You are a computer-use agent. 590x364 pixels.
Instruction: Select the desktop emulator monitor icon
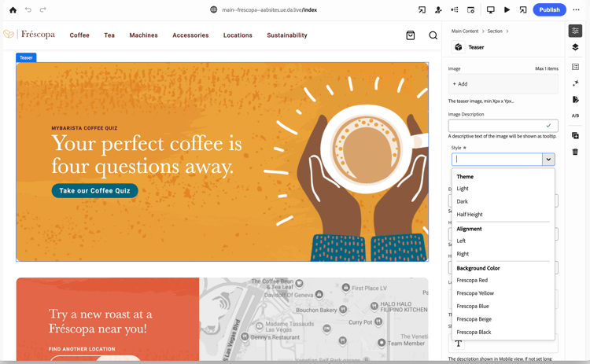click(x=491, y=9)
